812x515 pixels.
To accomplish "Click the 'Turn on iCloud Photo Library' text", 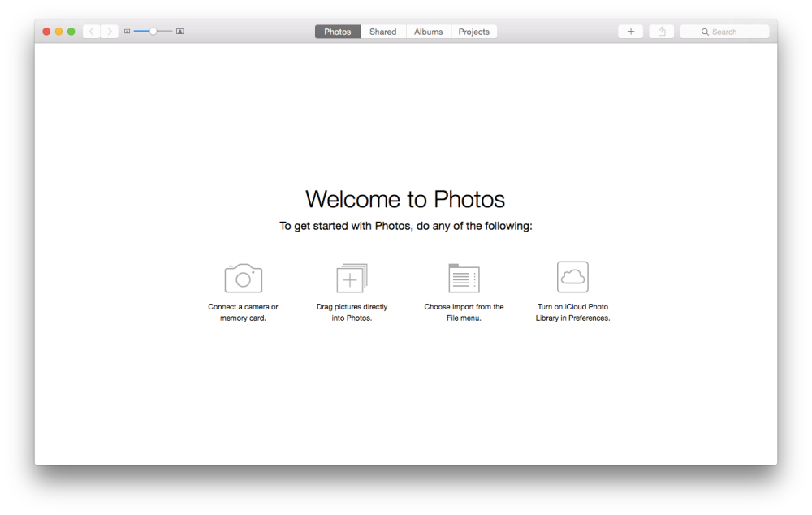I will click(572, 312).
